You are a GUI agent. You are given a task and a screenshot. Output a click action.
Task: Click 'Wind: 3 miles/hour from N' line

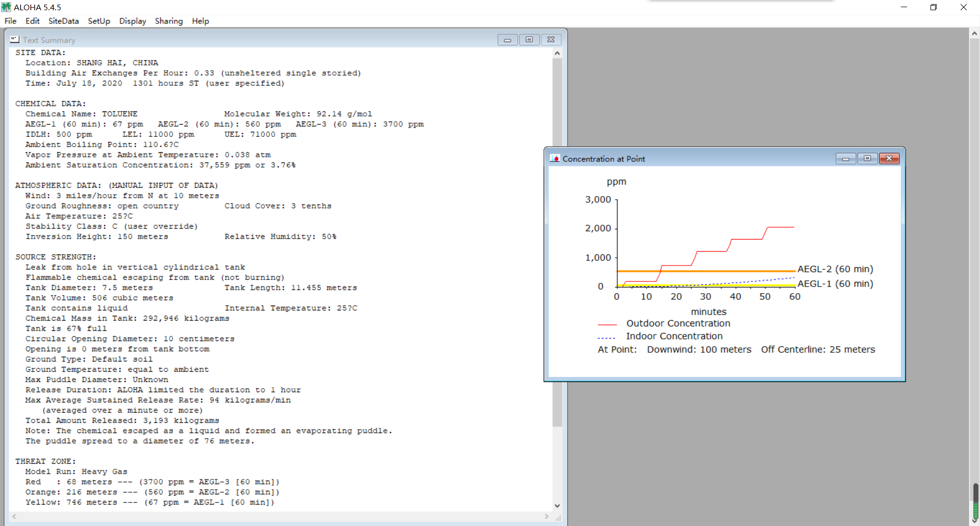[x=122, y=196]
